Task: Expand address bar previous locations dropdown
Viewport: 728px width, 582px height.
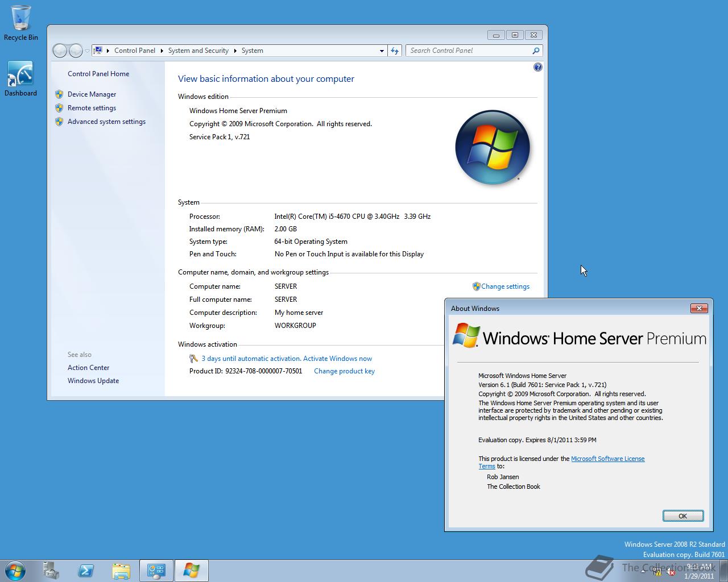Action: pyautogui.click(x=382, y=51)
